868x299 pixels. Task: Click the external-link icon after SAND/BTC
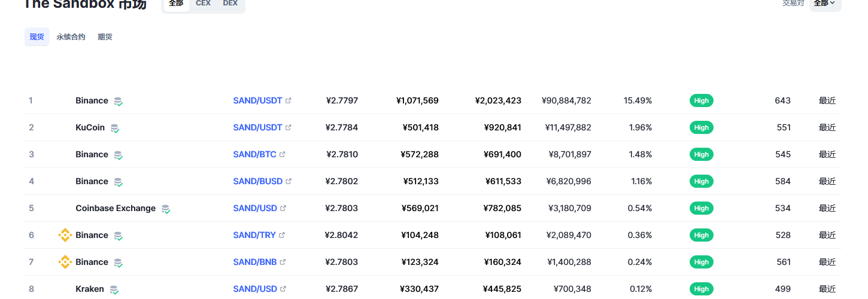point(283,154)
